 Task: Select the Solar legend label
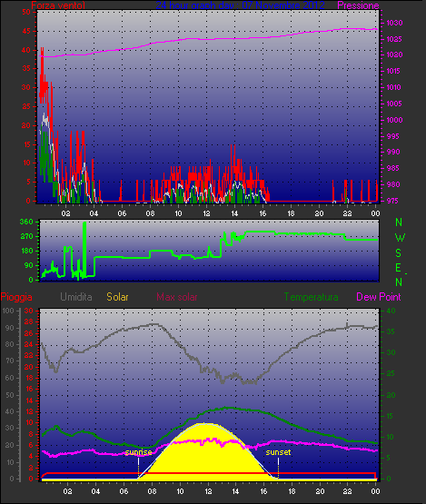click(117, 297)
